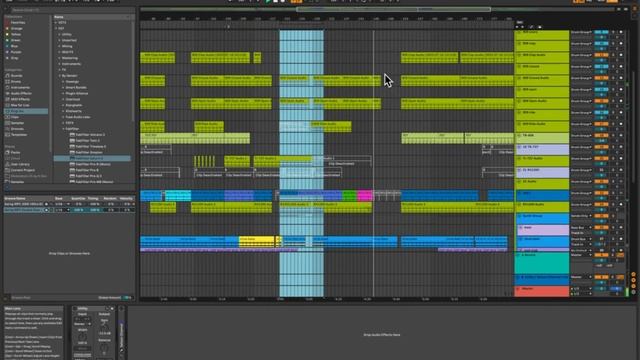
Task: Open User Library in Places
Action: [x=20, y=164]
